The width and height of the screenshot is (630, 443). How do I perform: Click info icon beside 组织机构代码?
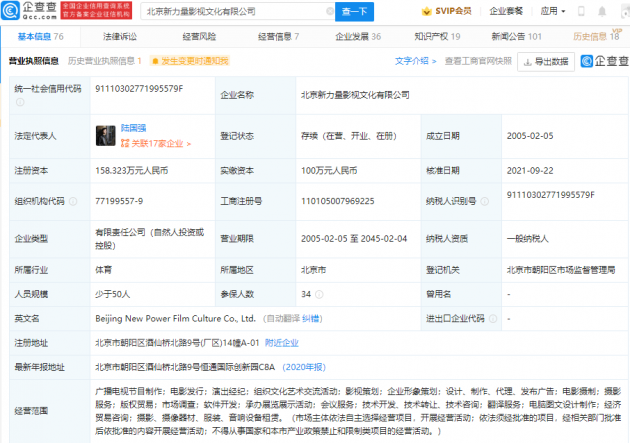click(x=73, y=201)
